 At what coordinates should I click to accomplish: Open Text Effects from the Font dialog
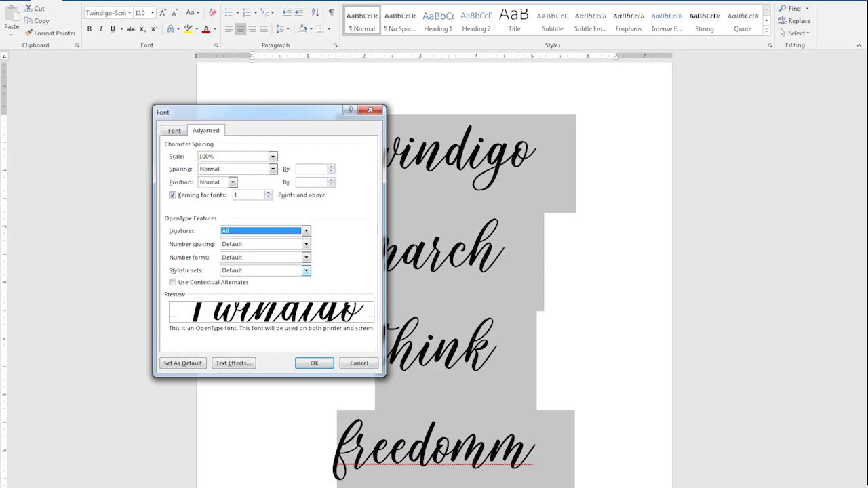233,363
